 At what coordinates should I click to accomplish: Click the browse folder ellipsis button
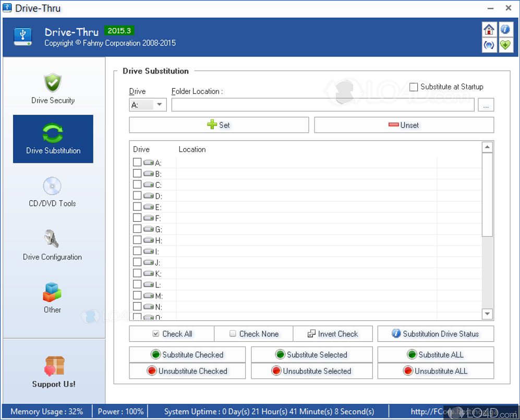point(486,105)
